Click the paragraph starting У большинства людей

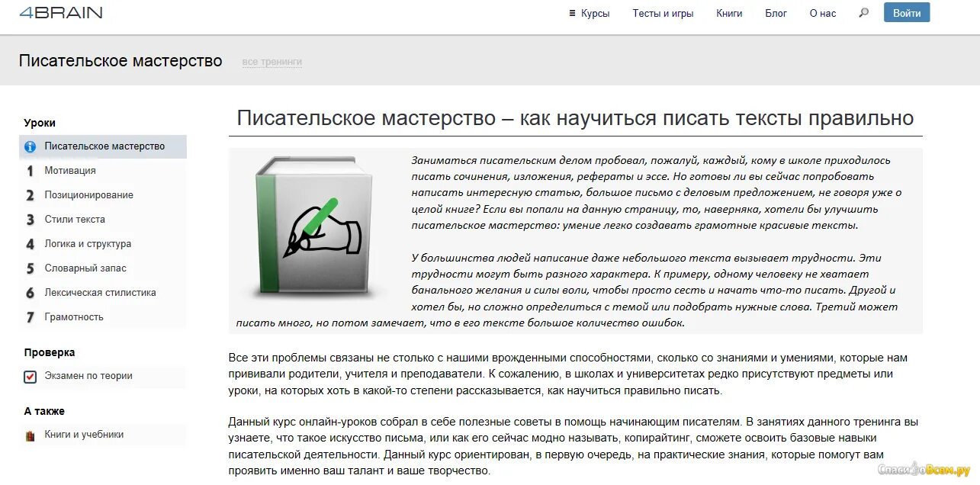pos(568,291)
